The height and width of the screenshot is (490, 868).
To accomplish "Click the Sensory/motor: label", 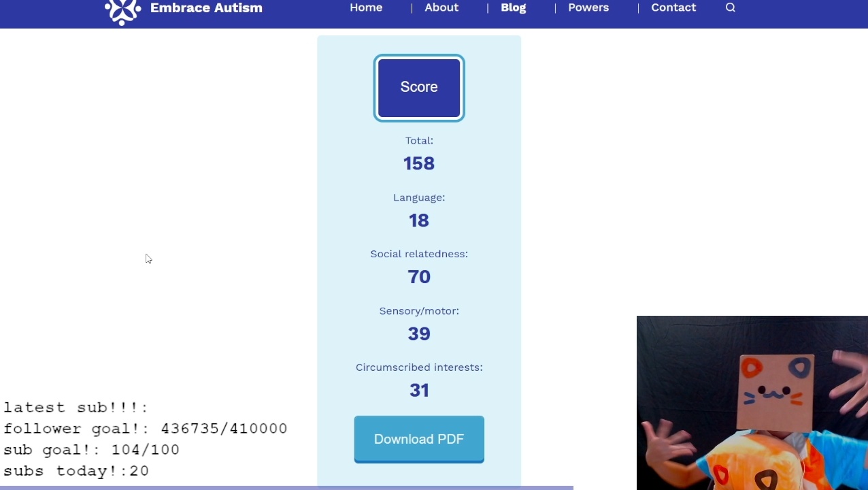I will pyautogui.click(x=419, y=311).
